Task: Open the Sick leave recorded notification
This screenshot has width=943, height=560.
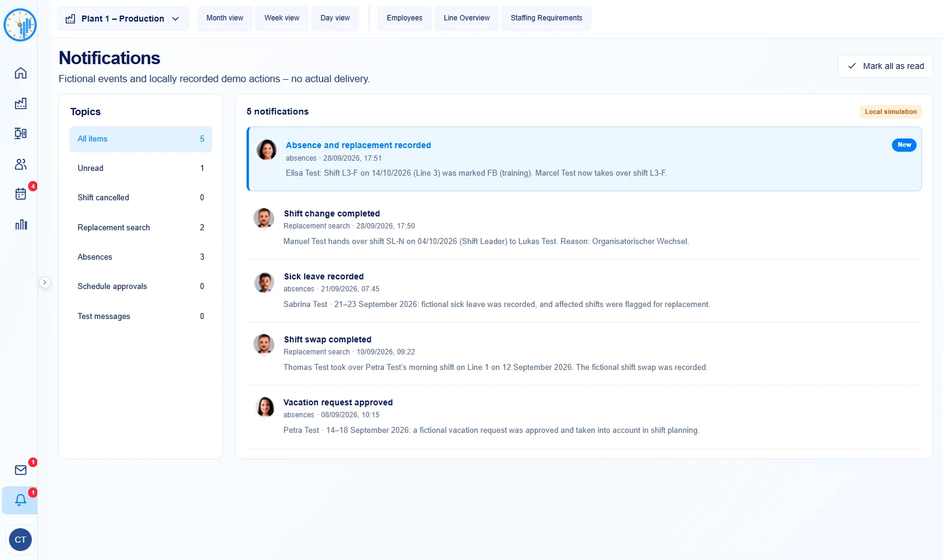Action: tap(584, 291)
